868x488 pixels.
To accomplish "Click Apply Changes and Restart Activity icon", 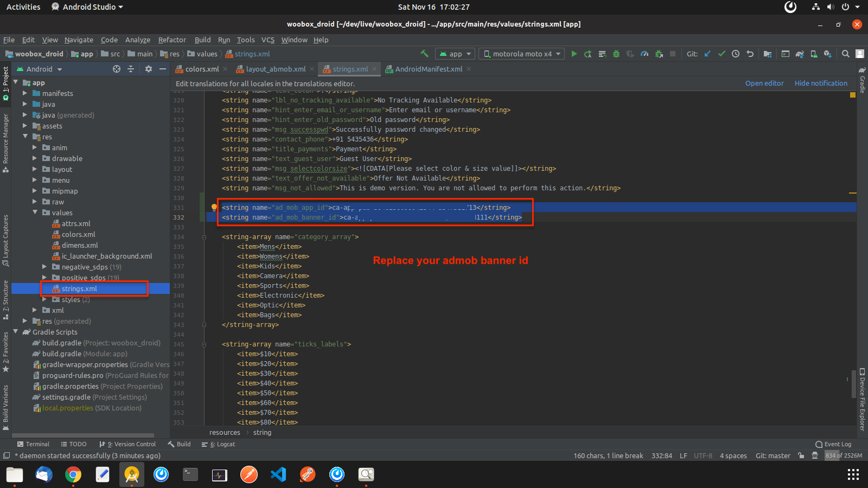I will tap(588, 54).
